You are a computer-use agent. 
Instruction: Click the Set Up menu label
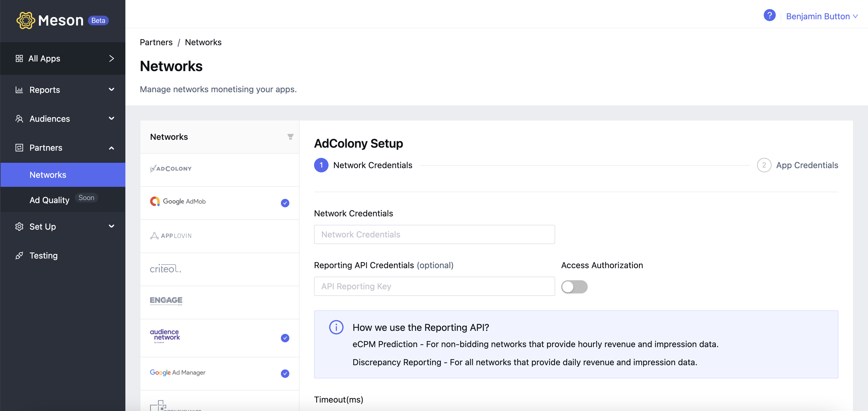click(42, 226)
